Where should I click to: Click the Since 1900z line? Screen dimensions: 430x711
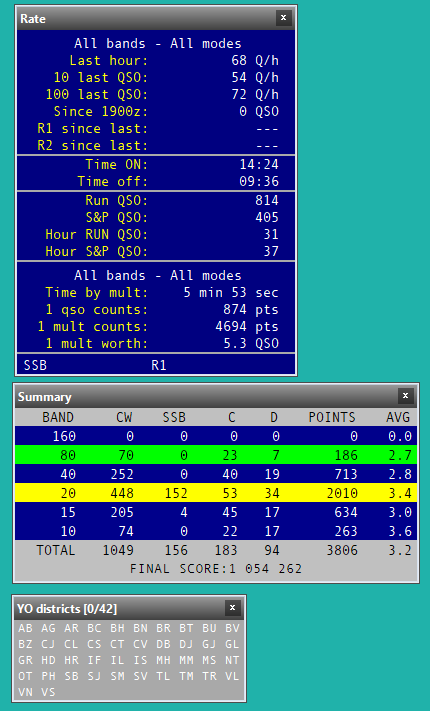[156, 112]
